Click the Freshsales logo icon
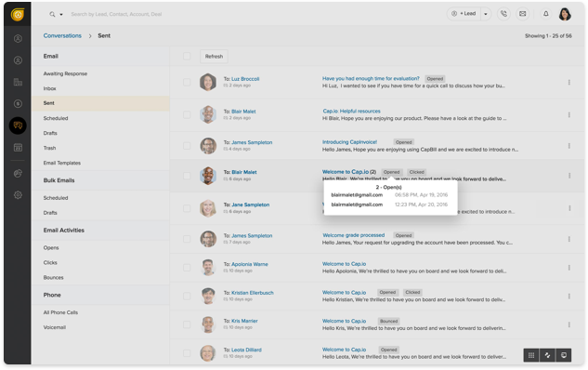Viewport: 588px width, 370px height. 18,14
